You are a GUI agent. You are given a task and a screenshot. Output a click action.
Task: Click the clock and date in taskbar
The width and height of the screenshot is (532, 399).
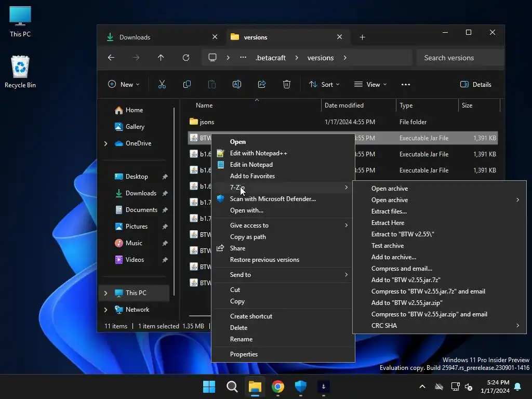pyautogui.click(x=495, y=387)
